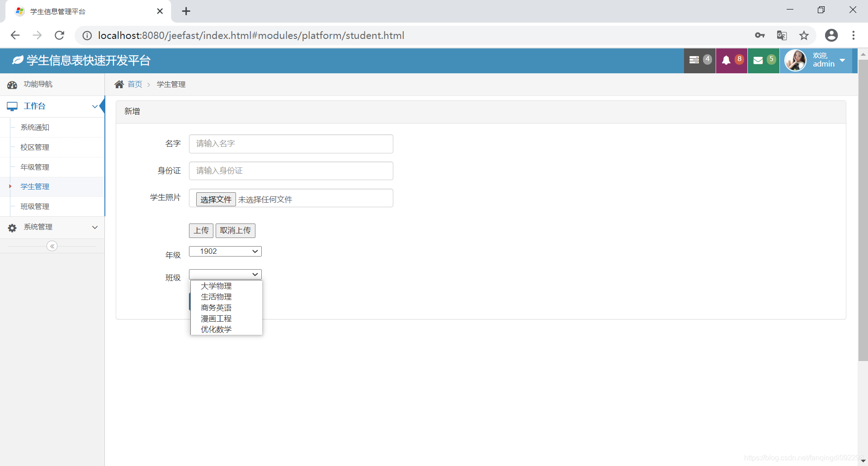Expand the 系统管理 menu chevron
Viewport: 868px width, 466px height.
click(x=95, y=227)
